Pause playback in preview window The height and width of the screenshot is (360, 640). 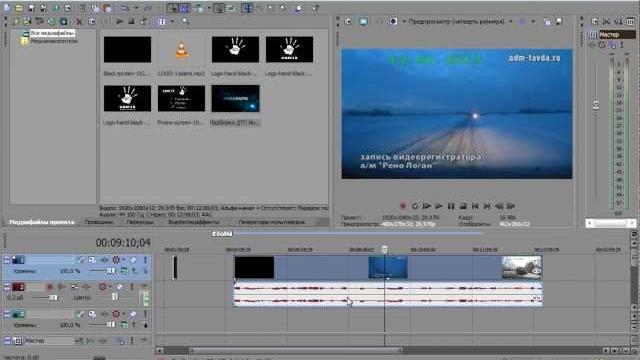(x=451, y=206)
